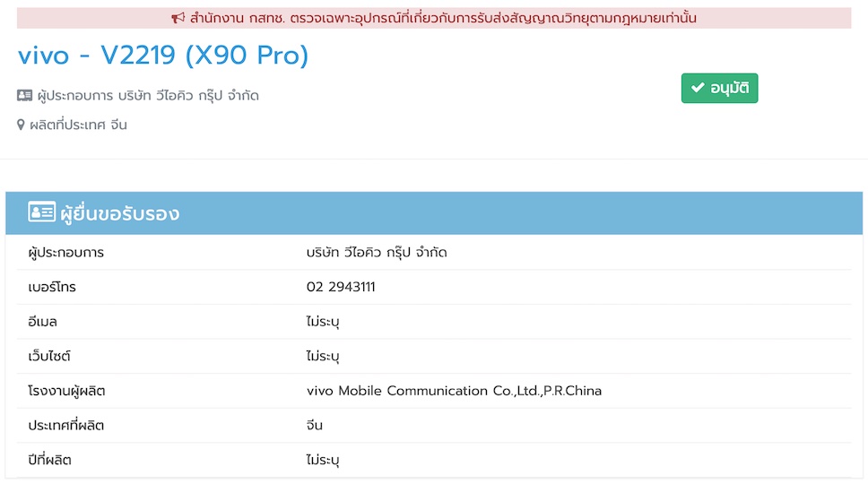Screen dimensions: 868x484
Task: Click the ปีที่ผลิต row label
Action: (49, 460)
